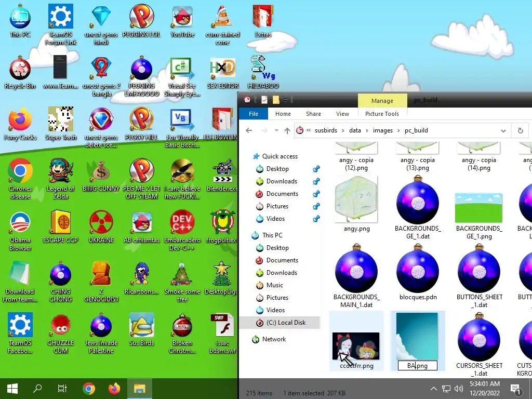The width and height of the screenshot is (532, 399).
Task: Open recent locations dropdown arrow
Action: point(276,130)
